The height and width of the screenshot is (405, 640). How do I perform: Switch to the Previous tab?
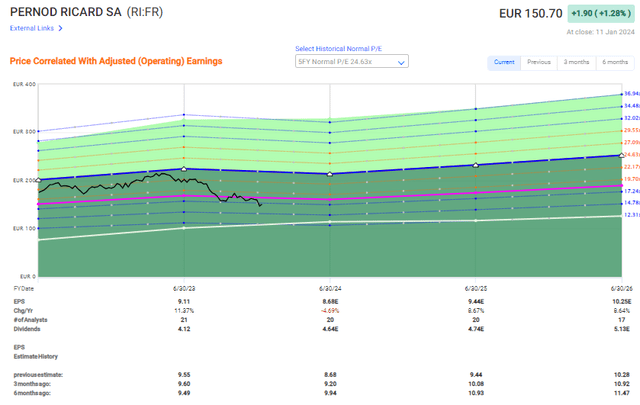(539, 62)
